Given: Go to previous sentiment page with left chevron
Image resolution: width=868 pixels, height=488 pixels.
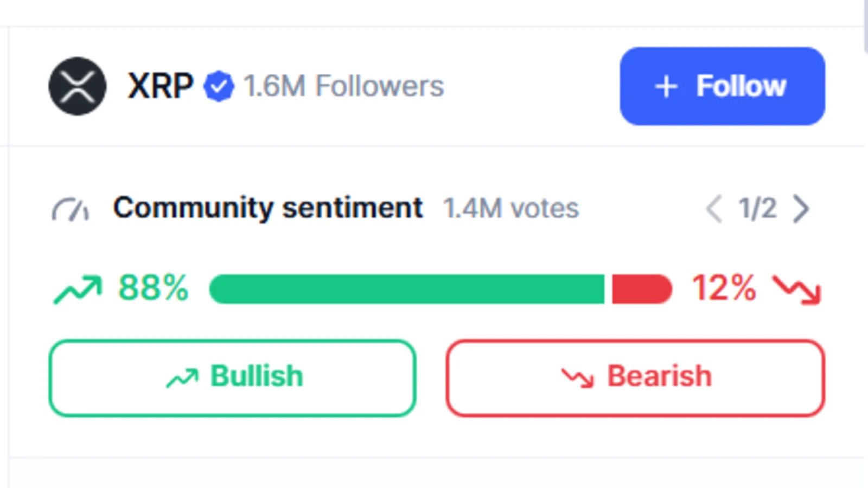Looking at the screenshot, I should 714,209.
